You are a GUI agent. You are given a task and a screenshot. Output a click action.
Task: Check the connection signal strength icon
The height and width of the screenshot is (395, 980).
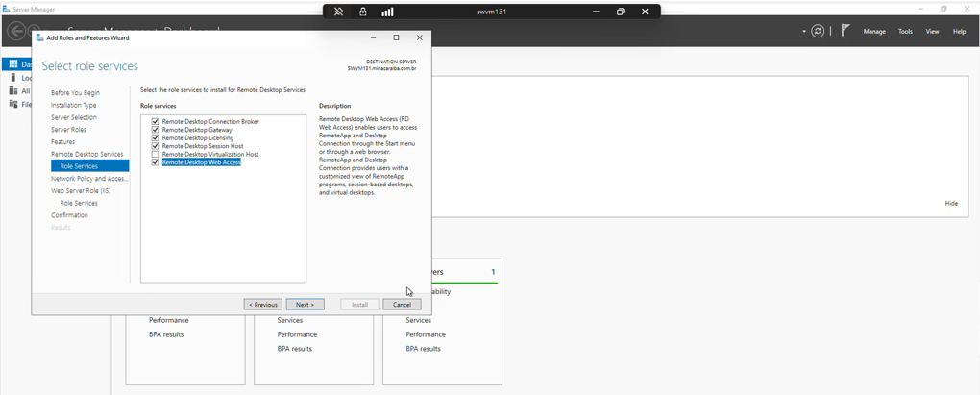tap(387, 12)
